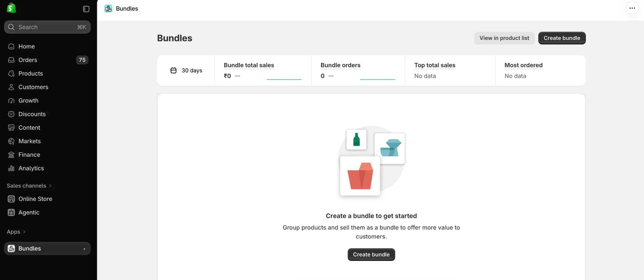Click the Agentic channel icon

pos(11,212)
